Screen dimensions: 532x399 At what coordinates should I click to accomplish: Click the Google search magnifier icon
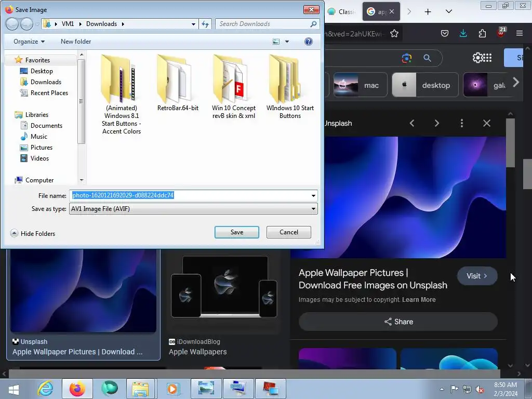(427, 58)
